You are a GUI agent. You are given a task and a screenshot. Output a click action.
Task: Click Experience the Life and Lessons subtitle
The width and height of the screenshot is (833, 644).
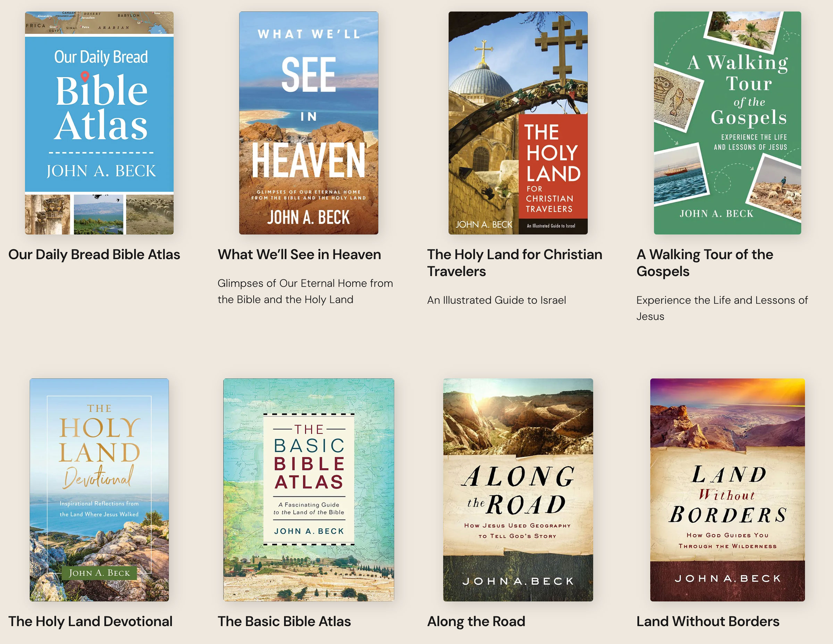coord(722,308)
